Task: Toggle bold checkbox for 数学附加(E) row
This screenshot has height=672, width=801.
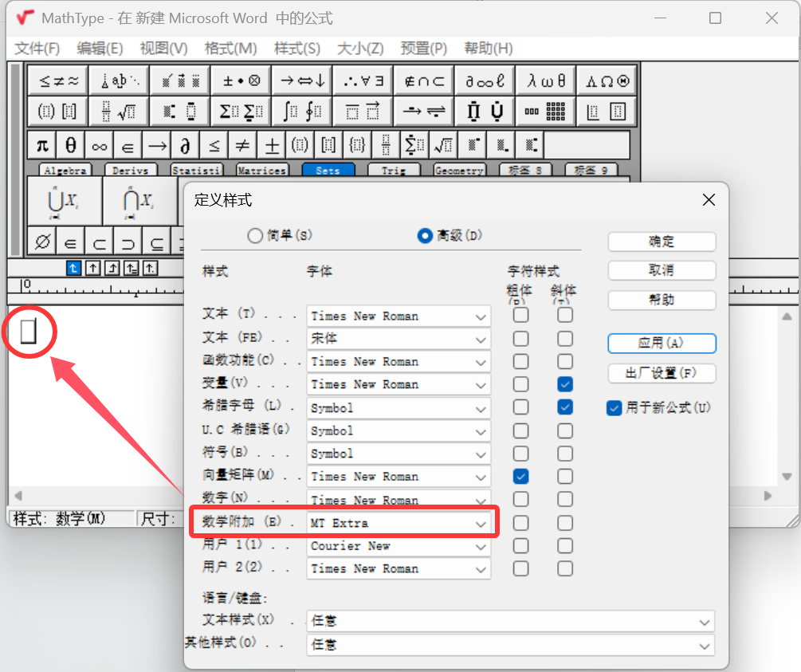Action: pyautogui.click(x=520, y=523)
